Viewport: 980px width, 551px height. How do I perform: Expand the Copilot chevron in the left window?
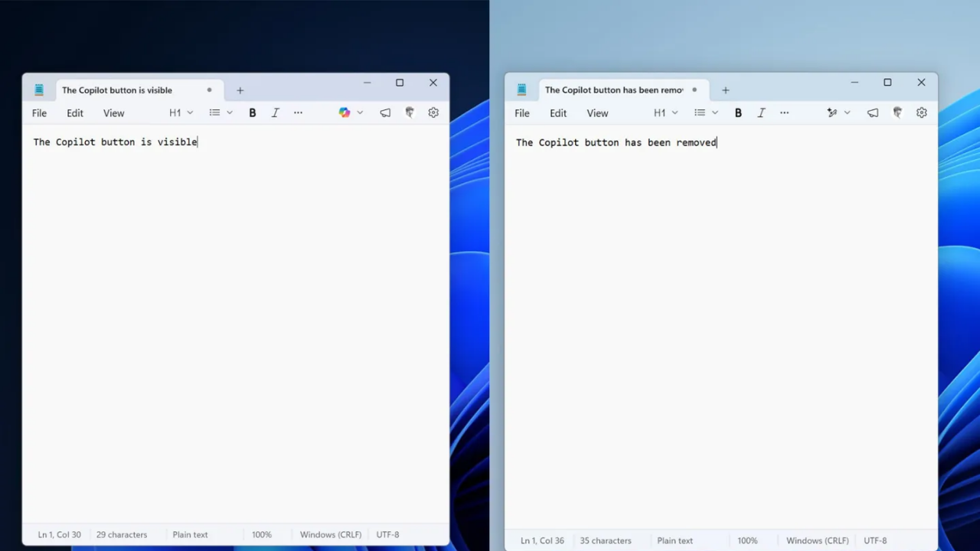[x=360, y=112]
